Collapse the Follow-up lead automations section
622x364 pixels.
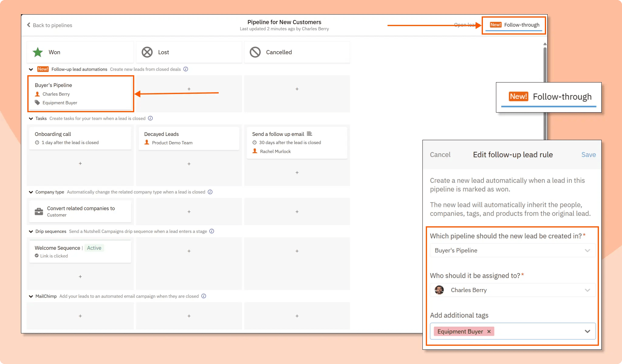coord(31,69)
